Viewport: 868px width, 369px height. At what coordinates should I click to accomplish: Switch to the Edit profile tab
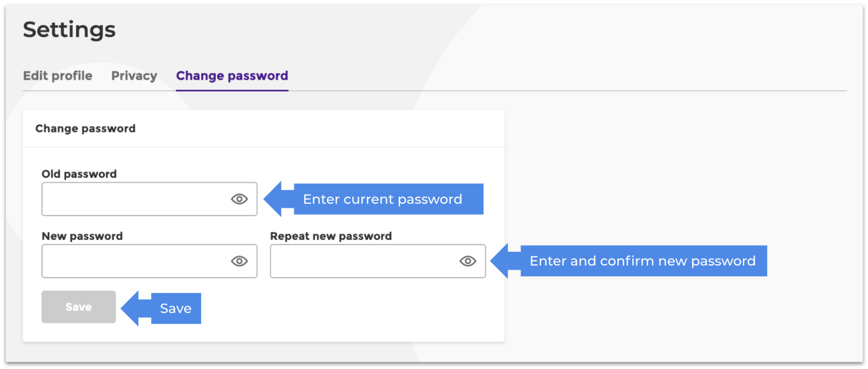57,76
